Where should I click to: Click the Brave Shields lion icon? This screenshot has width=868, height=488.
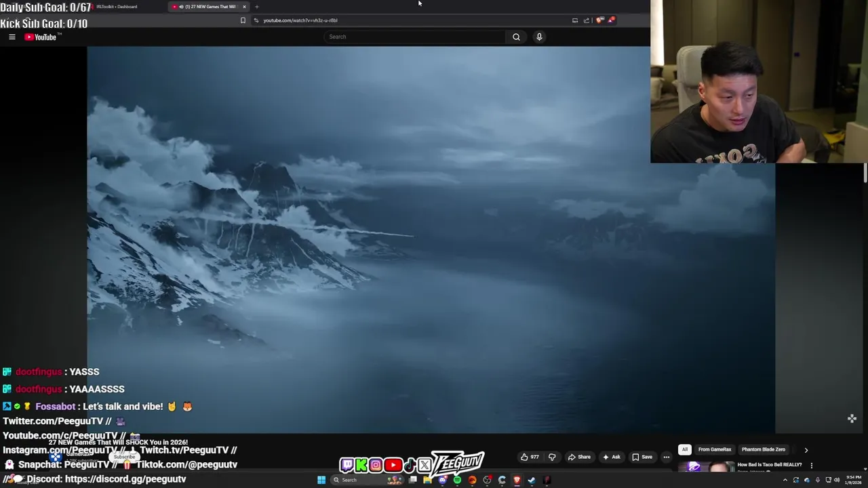pos(599,20)
